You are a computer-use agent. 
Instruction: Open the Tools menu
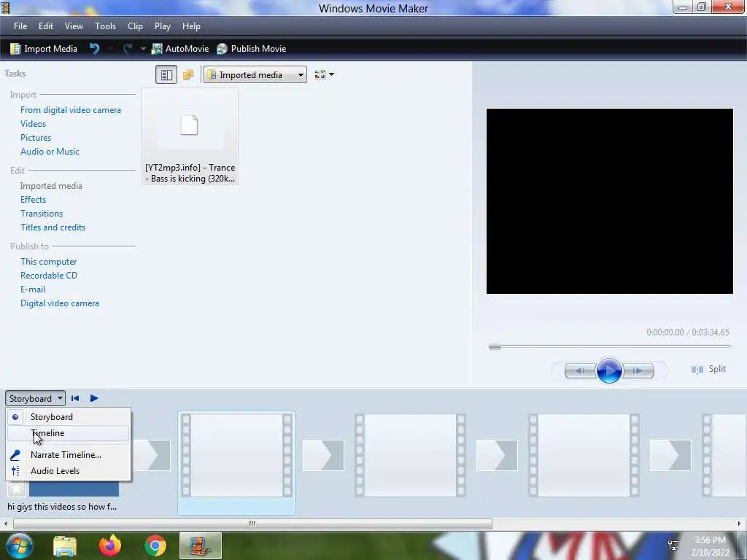(x=105, y=26)
